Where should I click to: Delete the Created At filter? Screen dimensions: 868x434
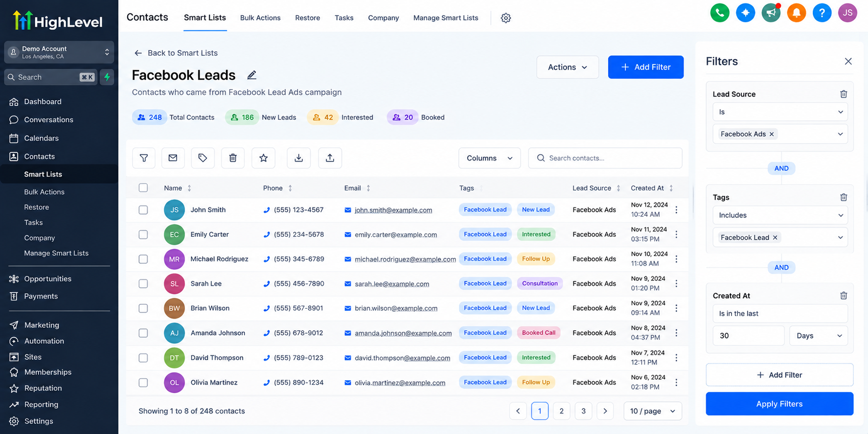click(x=844, y=296)
